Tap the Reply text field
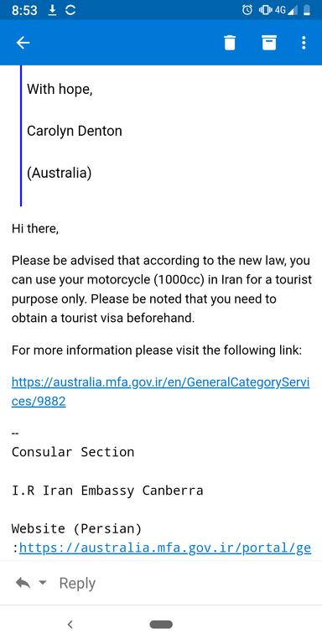The image size is (322, 644). (77, 583)
